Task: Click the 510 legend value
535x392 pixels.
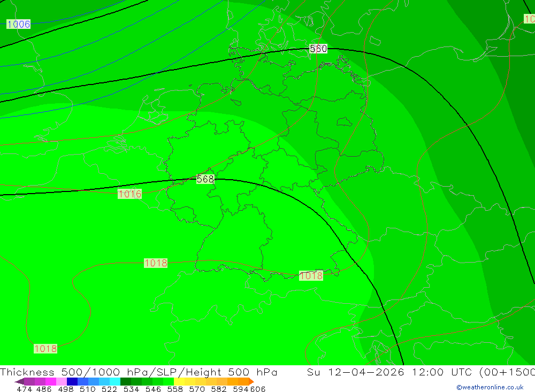Action: [87, 389]
